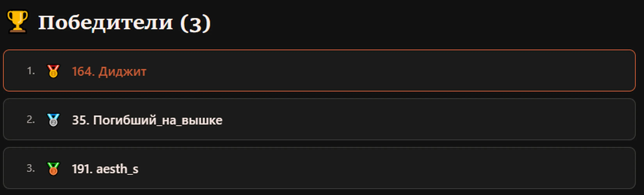Select the second-place row card
The width and height of the screenshot is (644, 195).
point(319,119)
